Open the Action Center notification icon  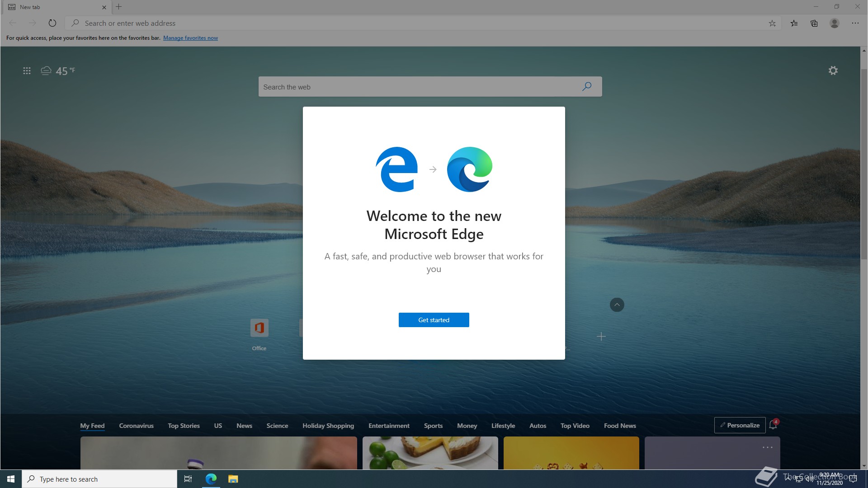click(x=853, y=479)
